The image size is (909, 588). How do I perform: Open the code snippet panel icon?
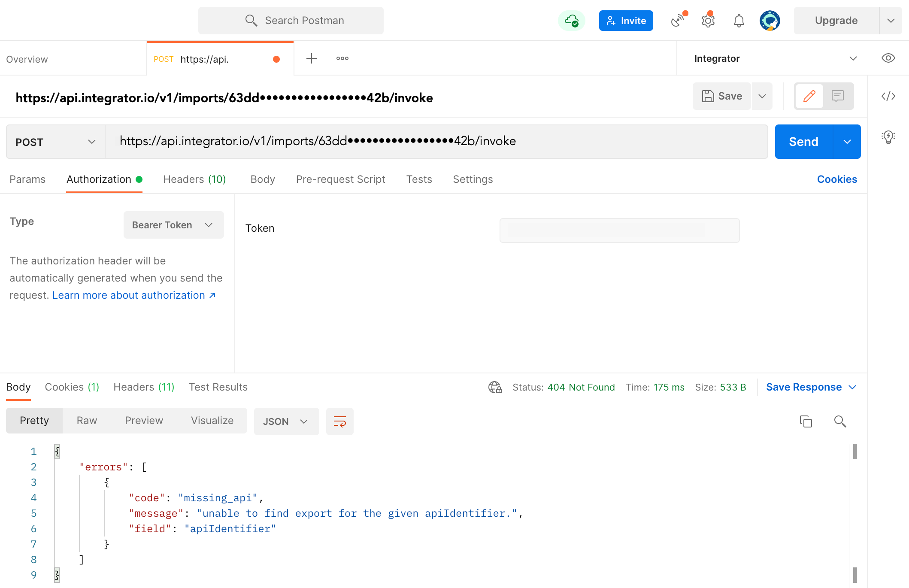pyautogui.click(x=888, y=96)
